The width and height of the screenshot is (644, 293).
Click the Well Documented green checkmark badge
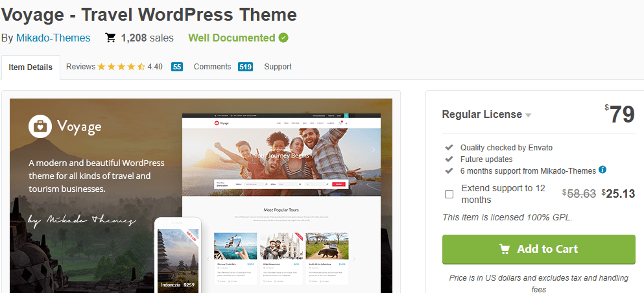pyautogui.click(x=283, y=38)
